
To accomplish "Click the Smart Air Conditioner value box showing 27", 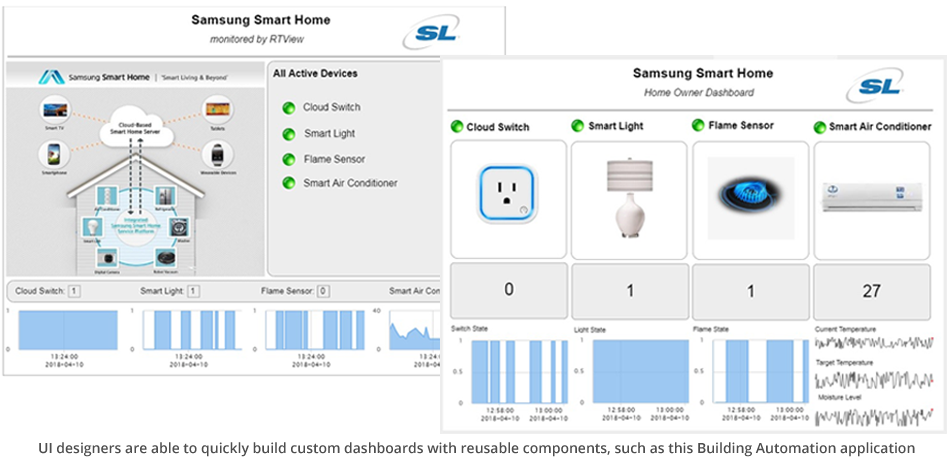I will pyautogui.click(x=871, y=292).
